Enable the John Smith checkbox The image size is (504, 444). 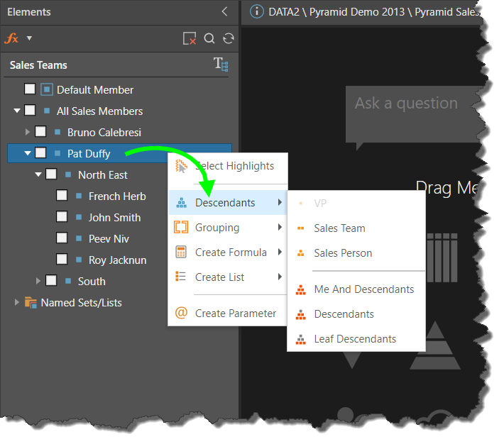[62, 217]
